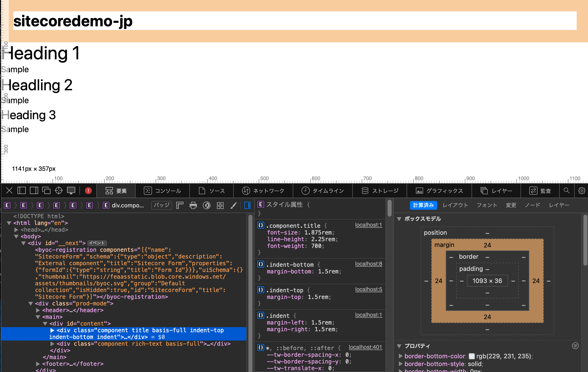Switch to the ソース tab
Viewport: 588px width, 372px height.
click(212, 191)
